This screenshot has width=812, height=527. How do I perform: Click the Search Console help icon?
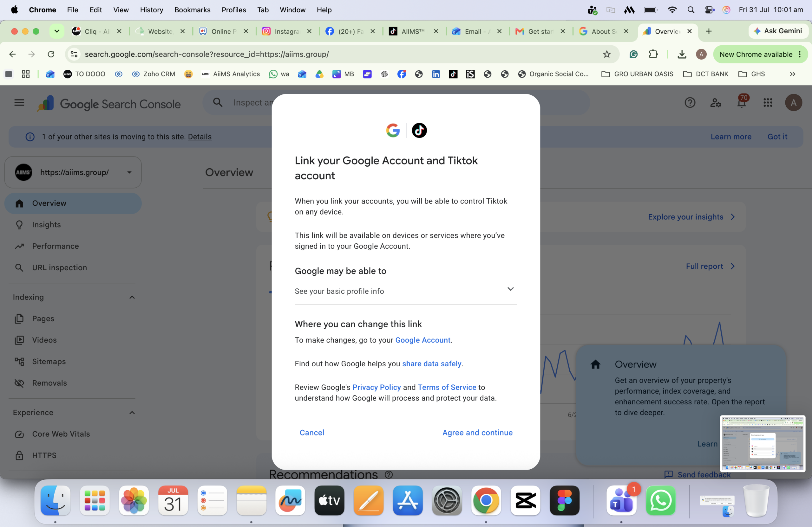[x=690, y=103]
